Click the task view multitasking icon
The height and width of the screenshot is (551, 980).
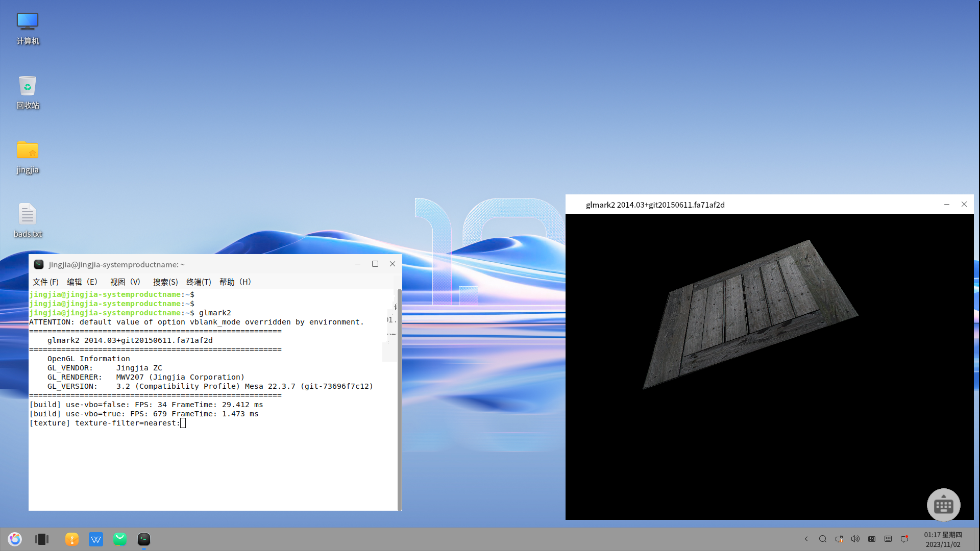point(42,539)
